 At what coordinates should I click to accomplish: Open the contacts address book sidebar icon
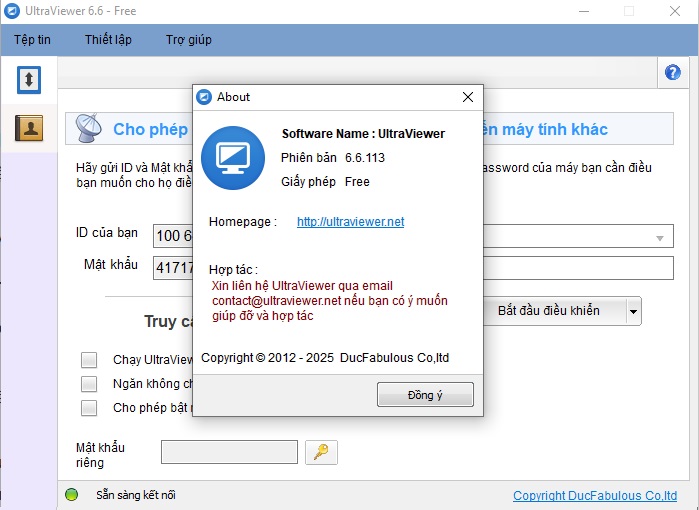tap(29, 128)
